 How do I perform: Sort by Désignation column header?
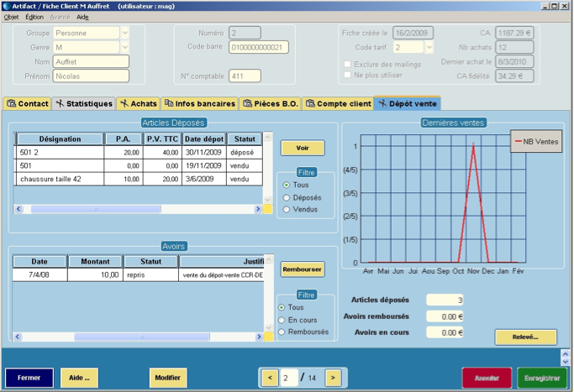tap(60, 139)
